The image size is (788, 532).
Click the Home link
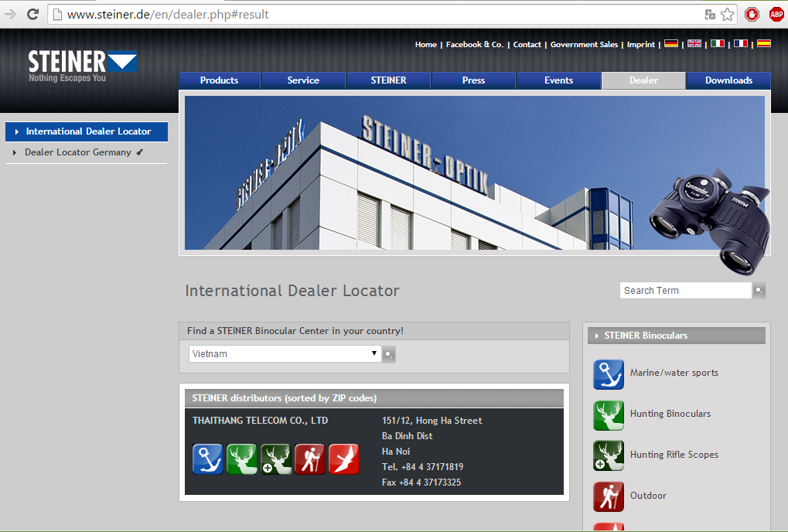[x=425, y=44]
